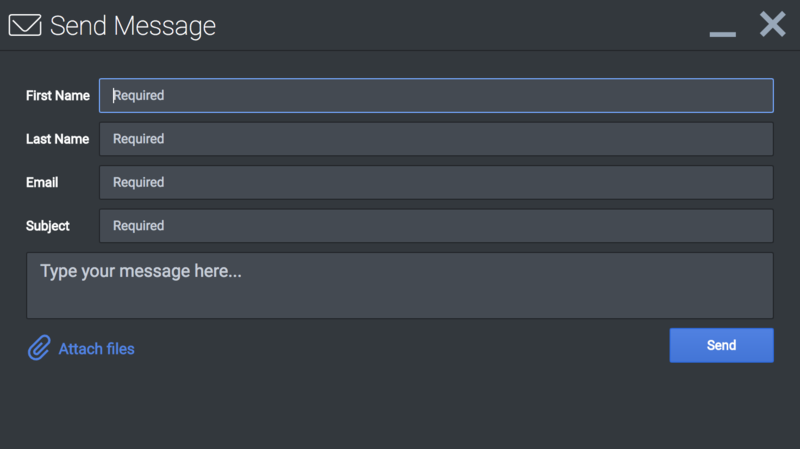Image resolution: width=800 pixels, height=449 pixels.
Task: Open the Attach files link
Action: point(96,349)
